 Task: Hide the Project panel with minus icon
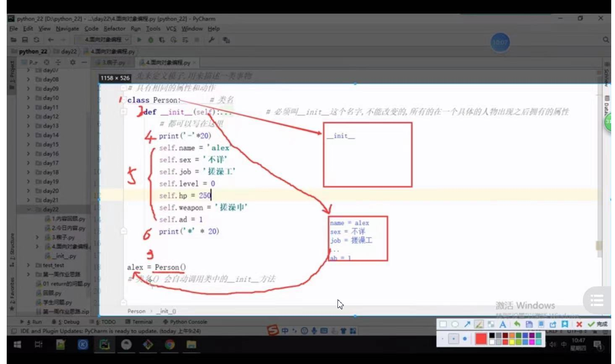[84, 62]
